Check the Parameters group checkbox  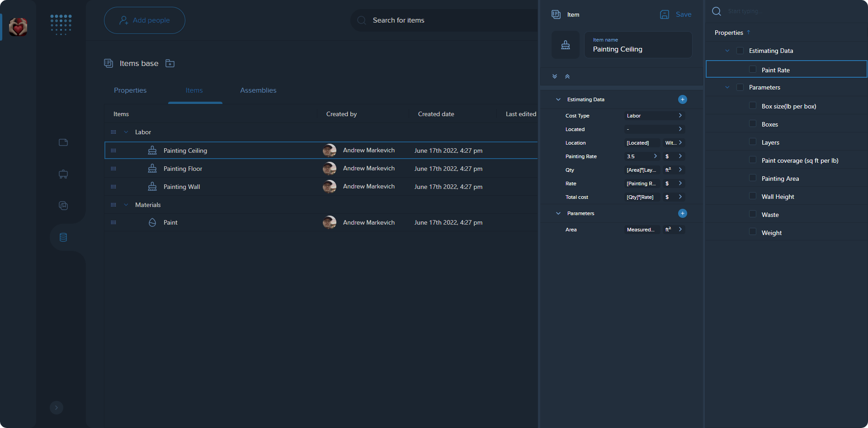740,87
